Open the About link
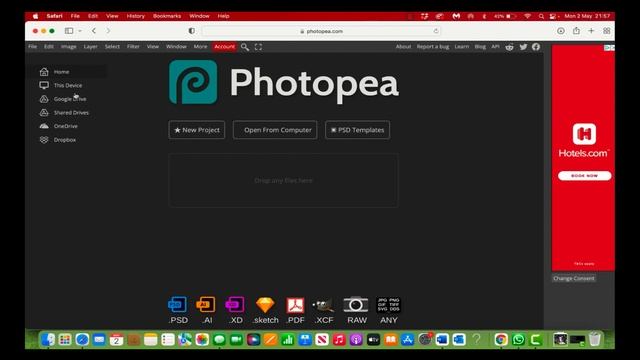 tap(403, 47)
